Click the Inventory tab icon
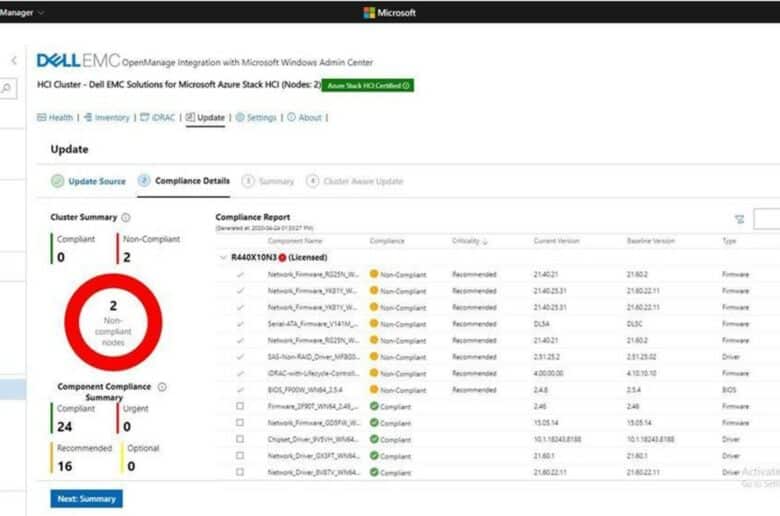Image resolution: width=780 pixels, height=516 pixels. (88, 117)
